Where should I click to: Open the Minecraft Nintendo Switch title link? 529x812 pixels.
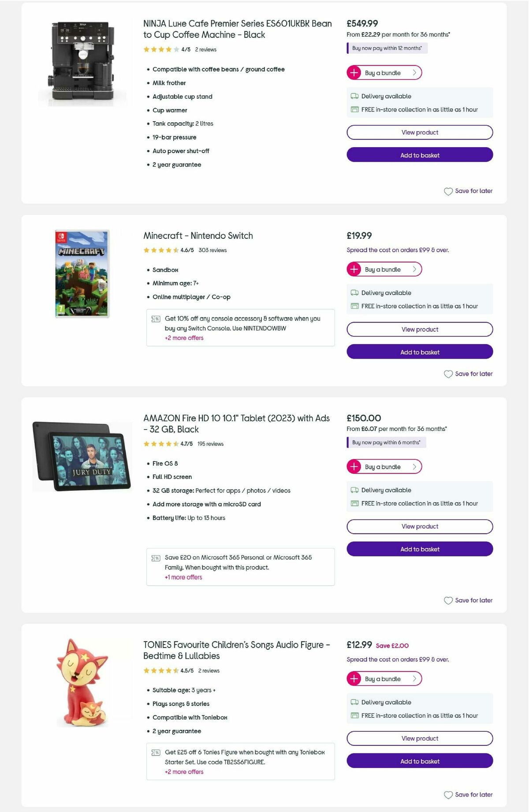pos(197,236)
